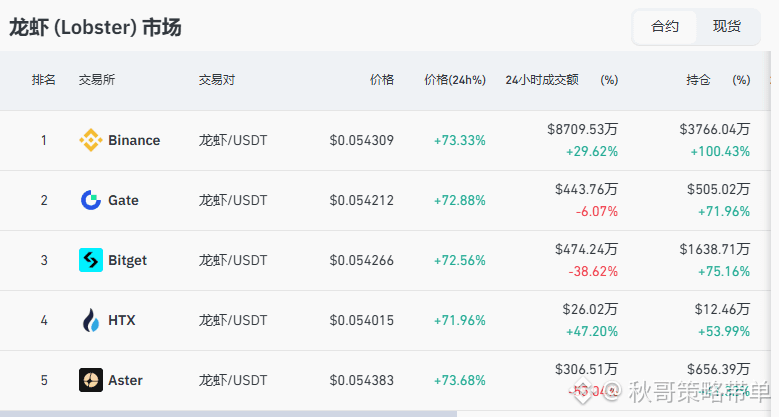
Task: Click the +75.16% open interest change
Action: [x=724, y=271]
